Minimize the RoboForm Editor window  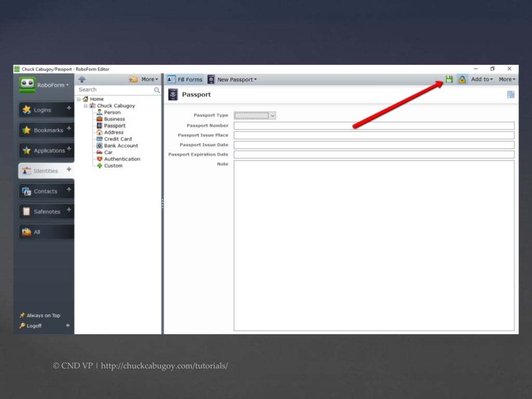click(476, 69)
